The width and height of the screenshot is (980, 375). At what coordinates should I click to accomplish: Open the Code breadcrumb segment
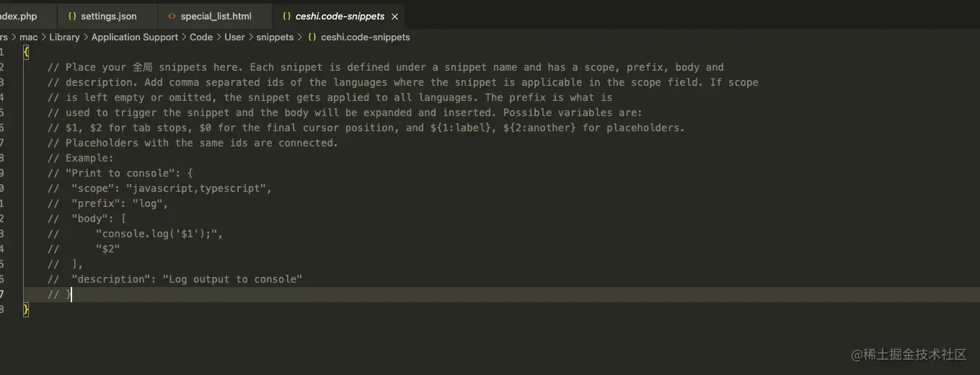tap(201, 37)
